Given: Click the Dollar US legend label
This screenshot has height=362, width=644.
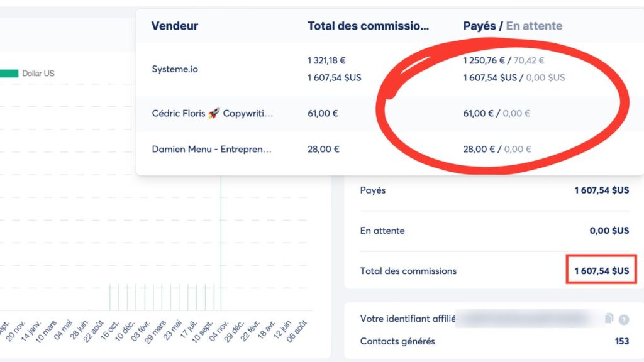Looking at the screenshot, I should pos(38,74).
